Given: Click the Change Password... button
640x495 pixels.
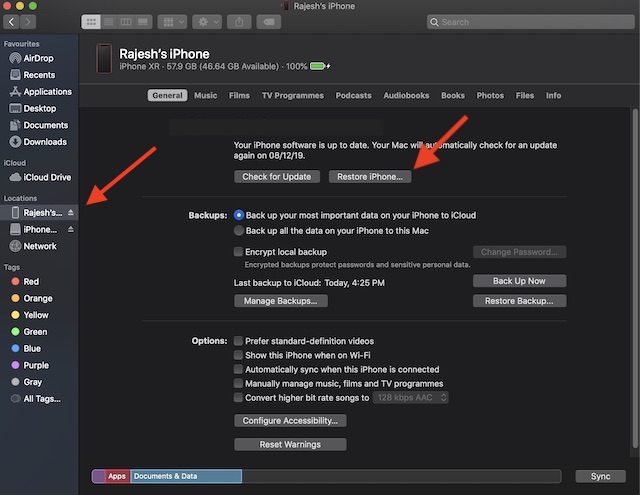Looking at the screenshot, I should pyautogui.click(x=519, y=252).
